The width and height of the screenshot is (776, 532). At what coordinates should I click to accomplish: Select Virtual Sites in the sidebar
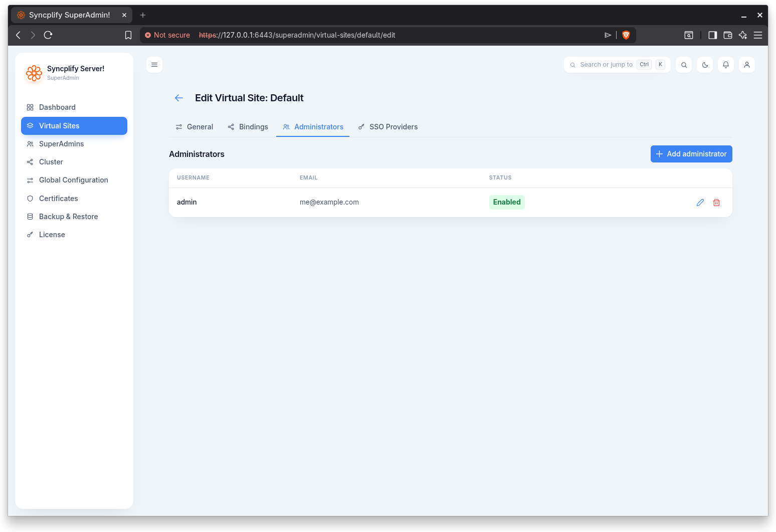tap(74, 126)
